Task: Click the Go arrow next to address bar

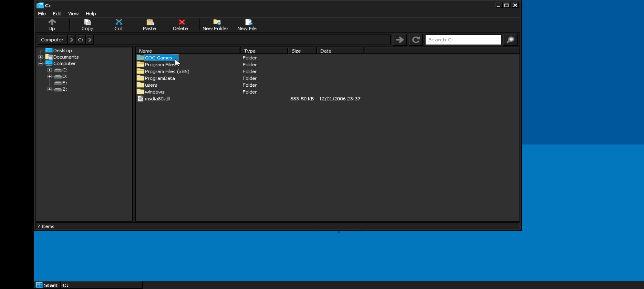Action: (x=399, y=40)
